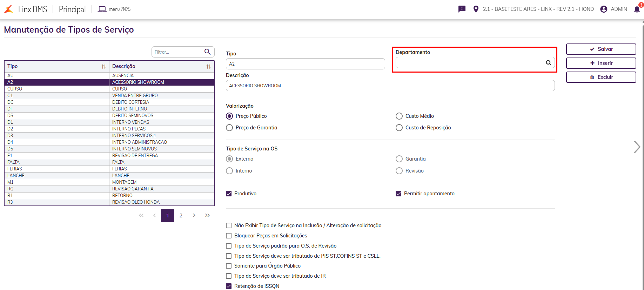644x290 pixels.
Task: Sort the table by Descrição column
Action: tap(209, 67)
